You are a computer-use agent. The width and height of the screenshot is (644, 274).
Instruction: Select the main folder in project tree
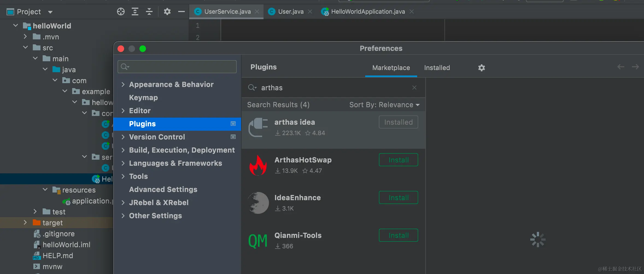point(60,59)
